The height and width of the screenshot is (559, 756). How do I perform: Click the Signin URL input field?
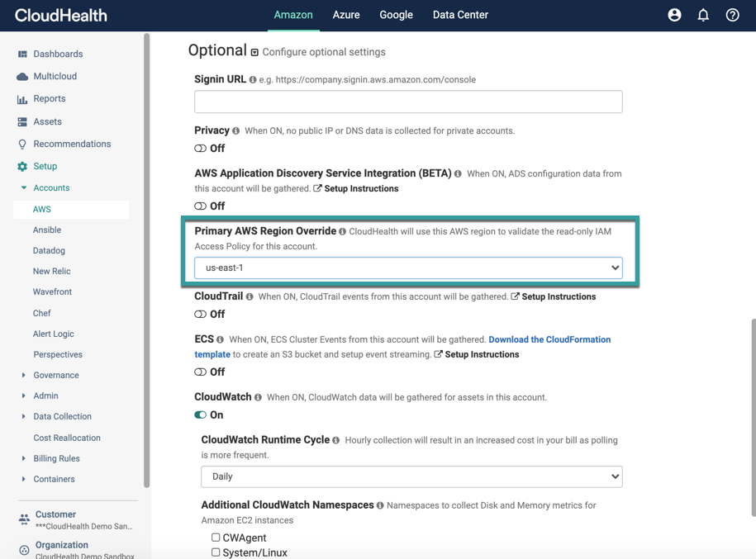408,102
